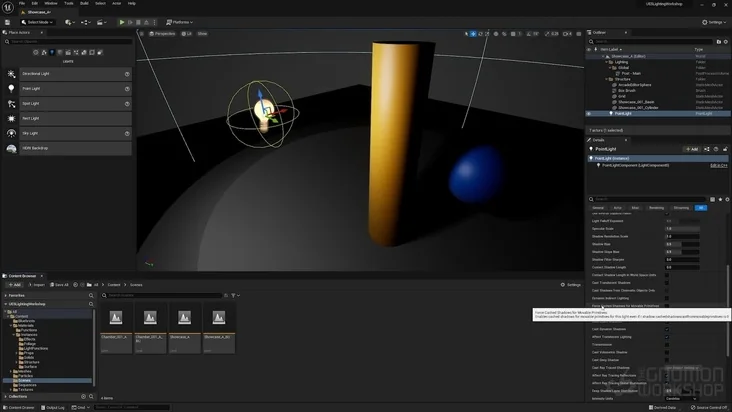Click the Unreal Engine logo icon
732x412 pixels.
(8, 7)
